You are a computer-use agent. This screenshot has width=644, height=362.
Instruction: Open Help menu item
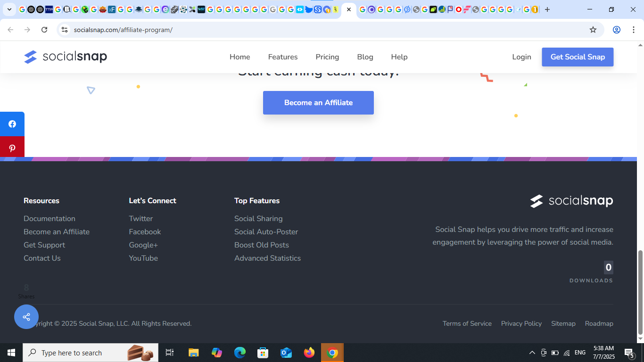pos(399,57)
